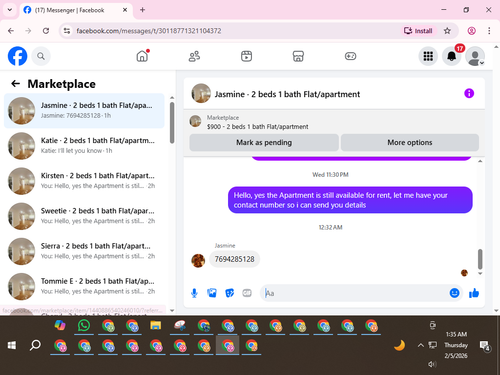Screen dimensions: 500x375
Task: Click the Facebook search magnifier icon
Action: pyautogui.click(x=41, y=56)
